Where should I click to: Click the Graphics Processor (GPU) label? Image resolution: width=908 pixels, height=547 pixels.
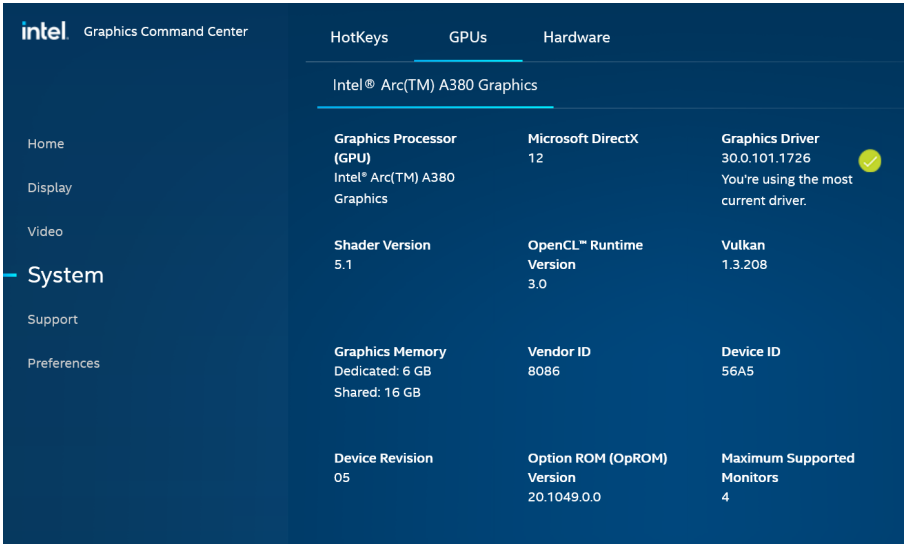395,148
